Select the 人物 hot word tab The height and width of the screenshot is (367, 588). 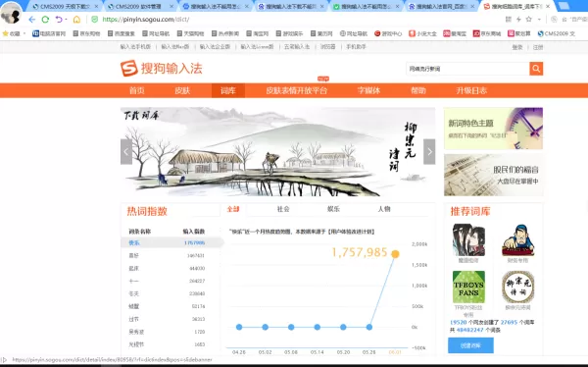coord(384,209)
